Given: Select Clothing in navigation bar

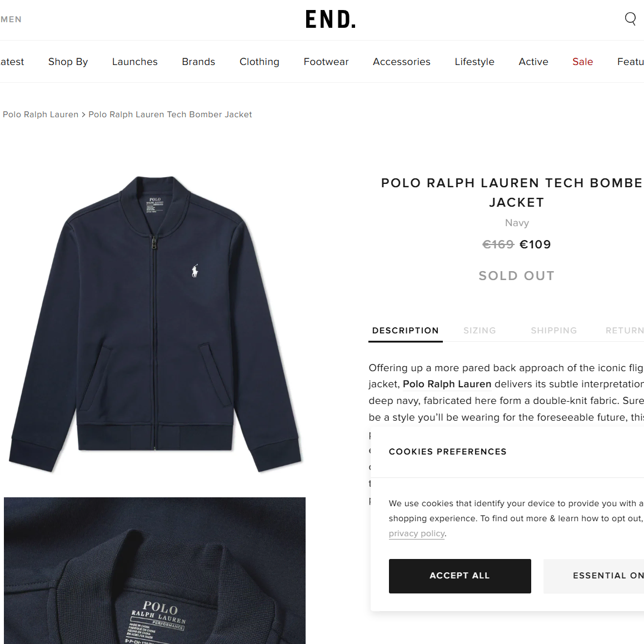Looking at the screenshot, I should pyautogui.click(x=259, y=62).
